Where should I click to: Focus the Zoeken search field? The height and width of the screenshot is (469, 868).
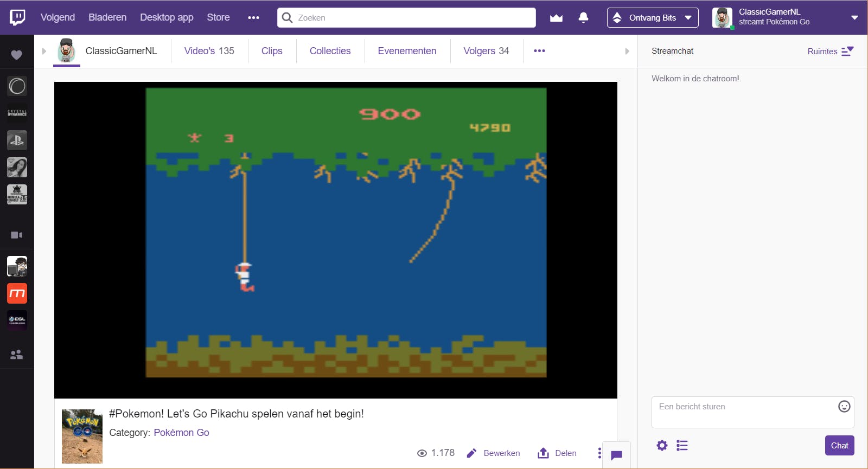tap(406, 17)
